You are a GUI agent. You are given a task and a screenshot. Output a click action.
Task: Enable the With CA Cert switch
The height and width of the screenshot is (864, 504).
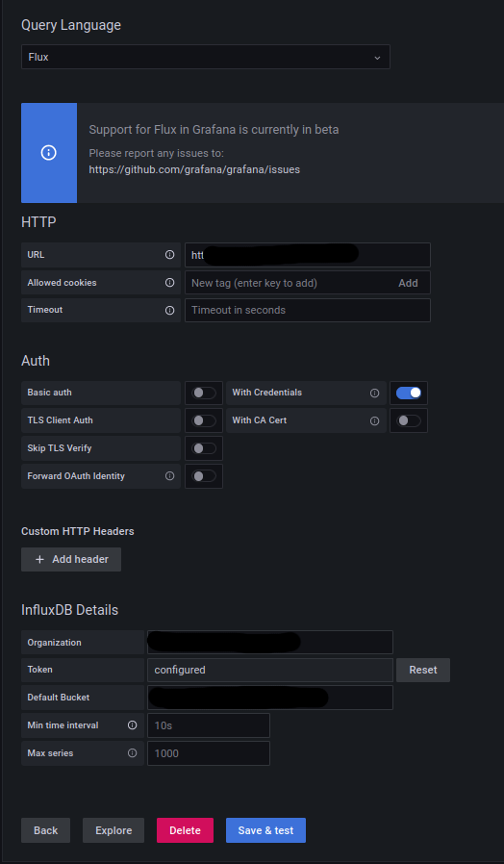[409, 420]
